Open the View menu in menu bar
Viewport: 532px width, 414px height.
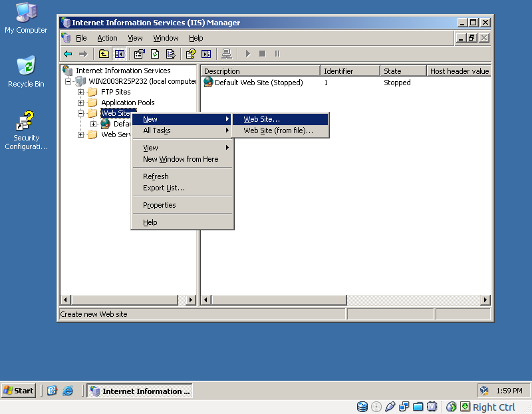tap(135, 38)
